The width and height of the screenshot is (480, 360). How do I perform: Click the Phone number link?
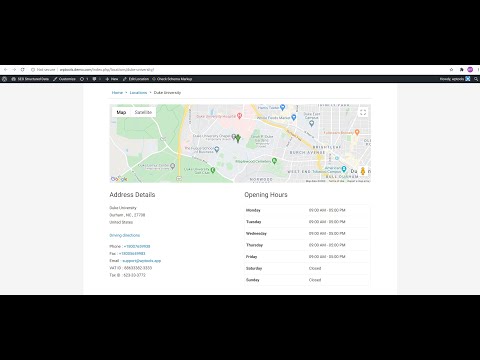(x=137, y=246)
